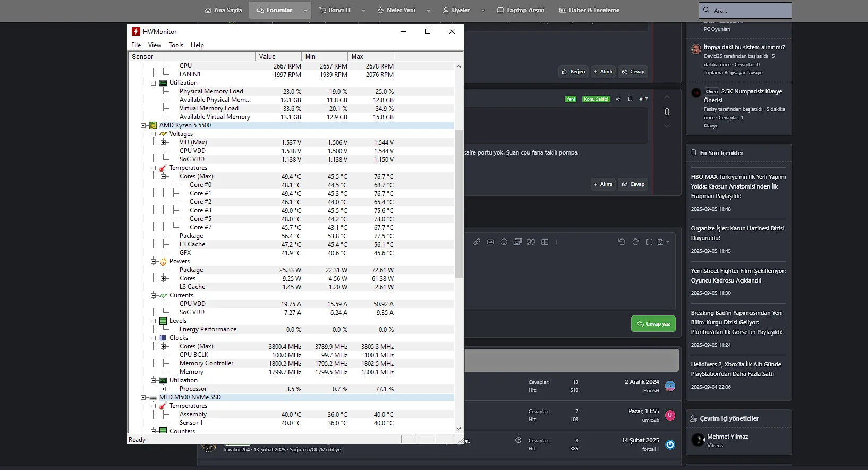Downvote the post with the down arrow
The height and width of the screenshot is (470, 868).
(x=667, y=126)
